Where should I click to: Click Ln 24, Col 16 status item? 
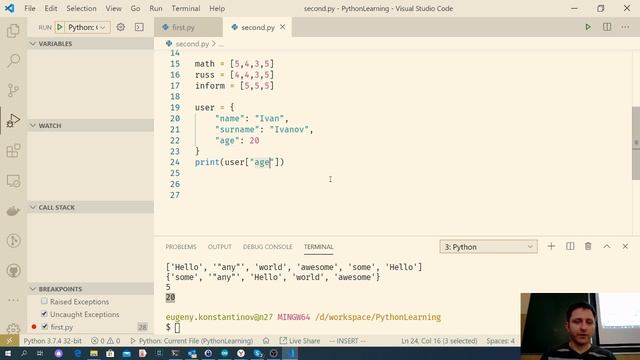[439, 341]
